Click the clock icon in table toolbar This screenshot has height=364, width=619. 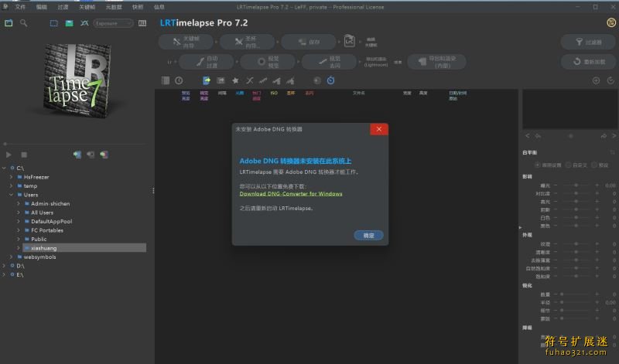click(179, 80)
